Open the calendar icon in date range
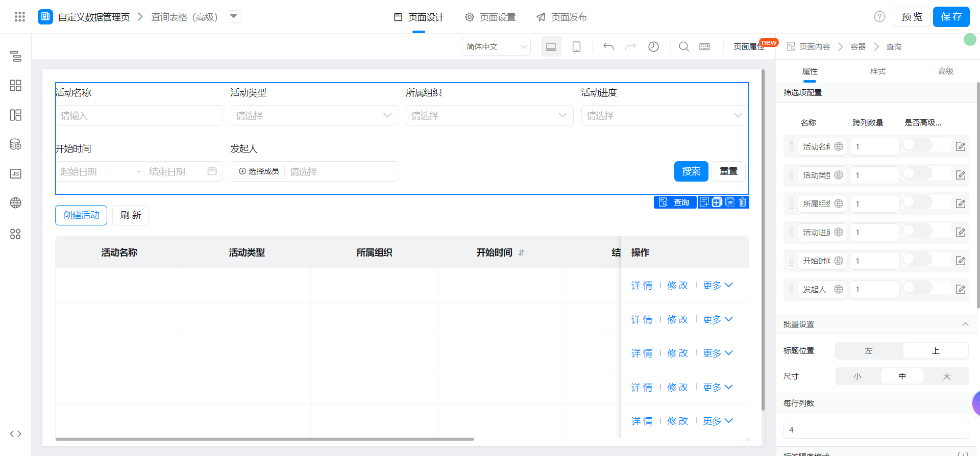The height and width of the screenshot is (456, 980). 212,171
